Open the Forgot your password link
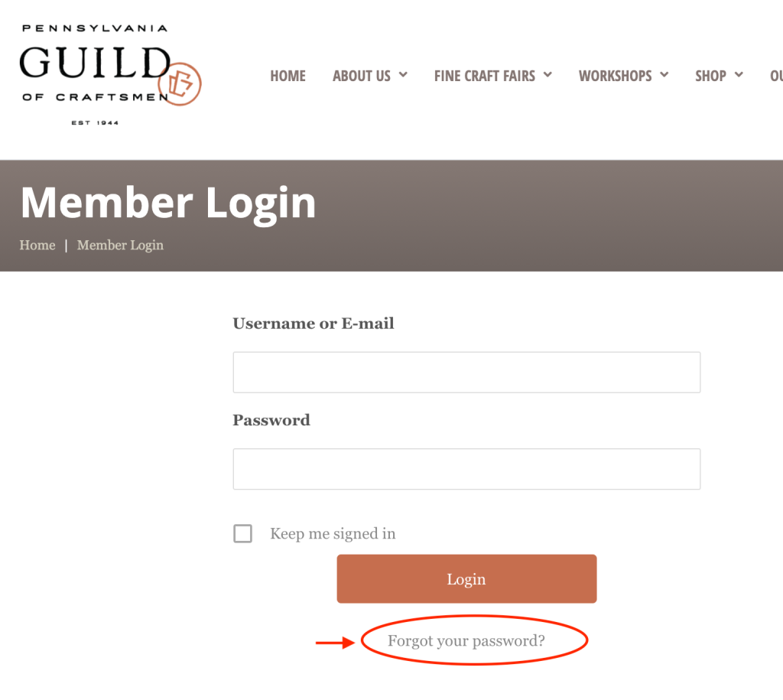783x700 pixels. (x=466, y=640)
